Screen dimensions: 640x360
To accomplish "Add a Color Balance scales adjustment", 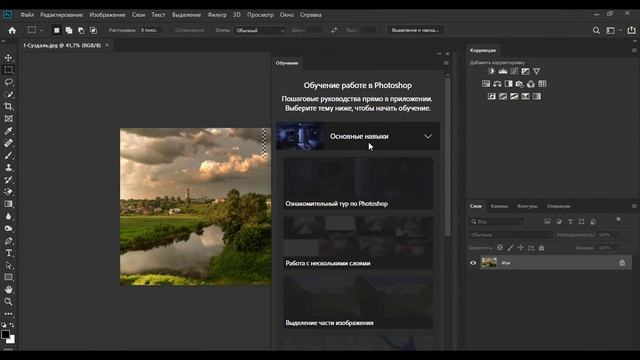I will coord(497,84).
